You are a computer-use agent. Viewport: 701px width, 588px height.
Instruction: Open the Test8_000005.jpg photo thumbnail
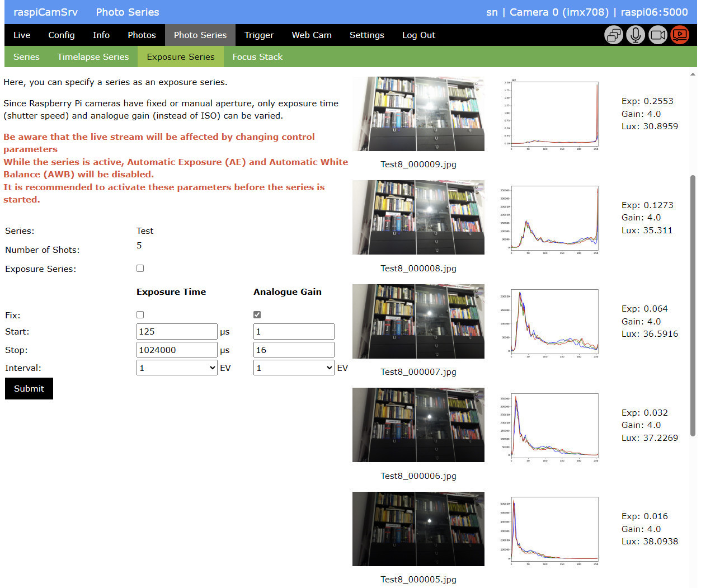click(x=418, y=529)
